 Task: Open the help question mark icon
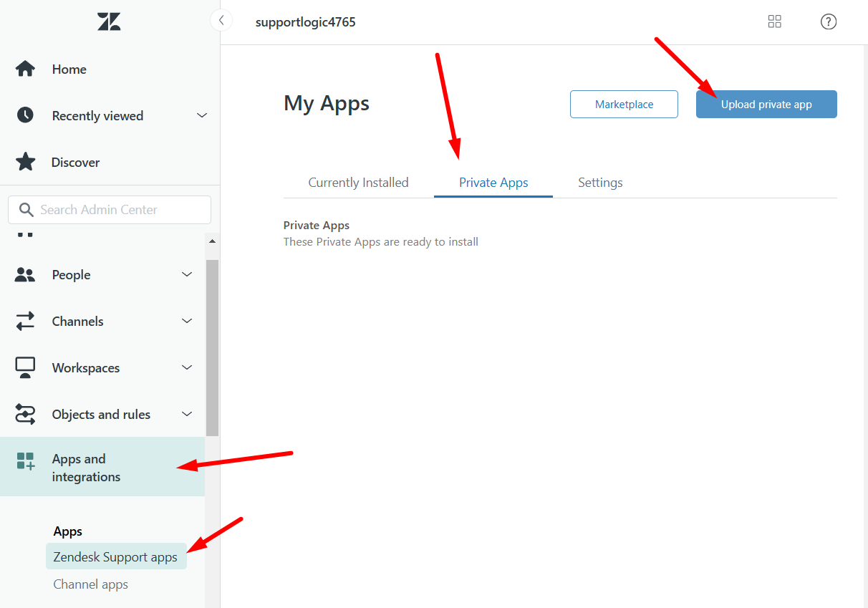pyautogui.click(x=829, y=21)
